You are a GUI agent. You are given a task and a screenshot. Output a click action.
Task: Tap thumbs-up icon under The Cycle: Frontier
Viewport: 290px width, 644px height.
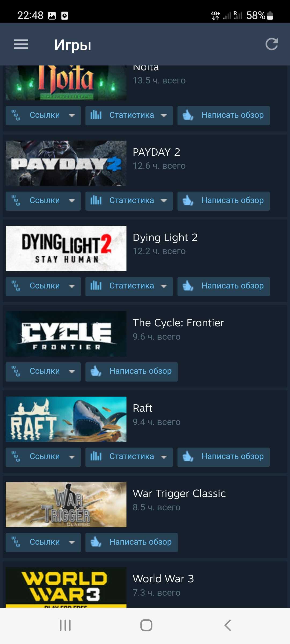point(96,371)
